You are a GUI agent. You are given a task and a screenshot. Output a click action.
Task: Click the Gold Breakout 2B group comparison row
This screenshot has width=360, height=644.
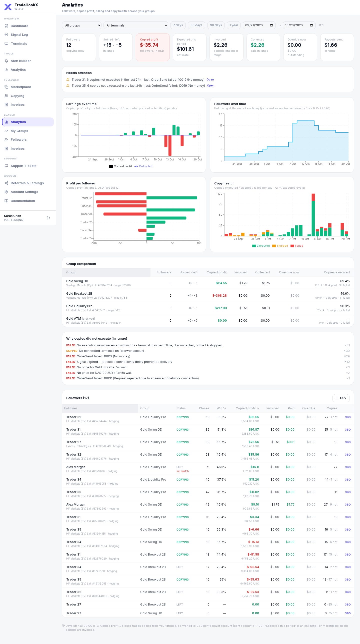(208, 295)
